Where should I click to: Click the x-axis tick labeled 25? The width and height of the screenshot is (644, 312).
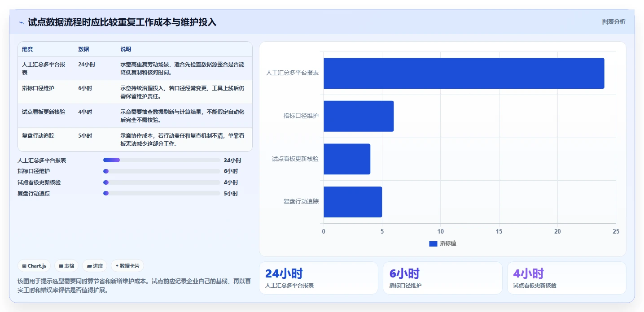click(x=616, y=231)
